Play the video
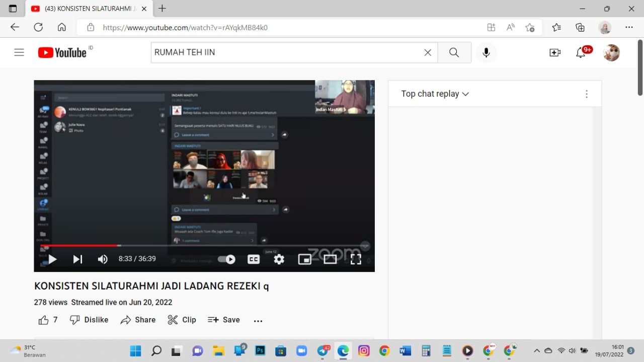 click(52, 259)
